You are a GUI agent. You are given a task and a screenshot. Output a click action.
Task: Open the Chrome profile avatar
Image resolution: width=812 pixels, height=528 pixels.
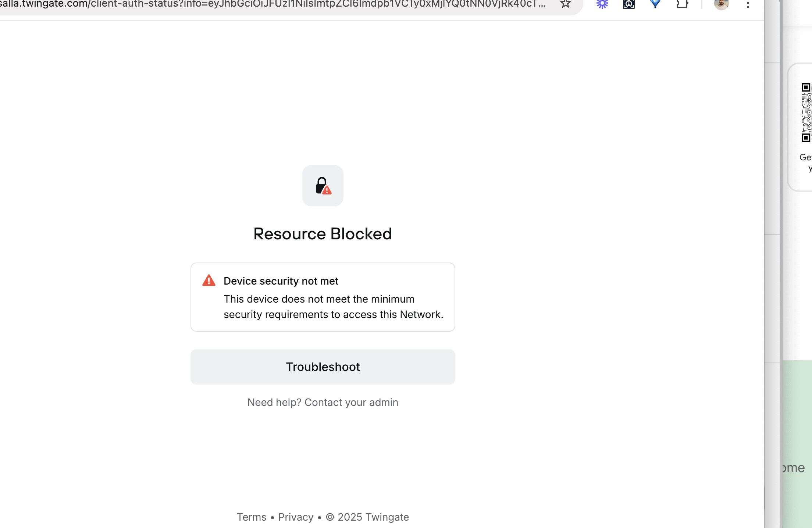pos(721,4)
